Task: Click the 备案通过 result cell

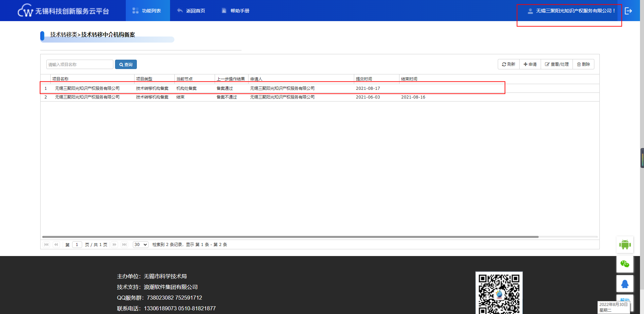Action: coord(225,88)
